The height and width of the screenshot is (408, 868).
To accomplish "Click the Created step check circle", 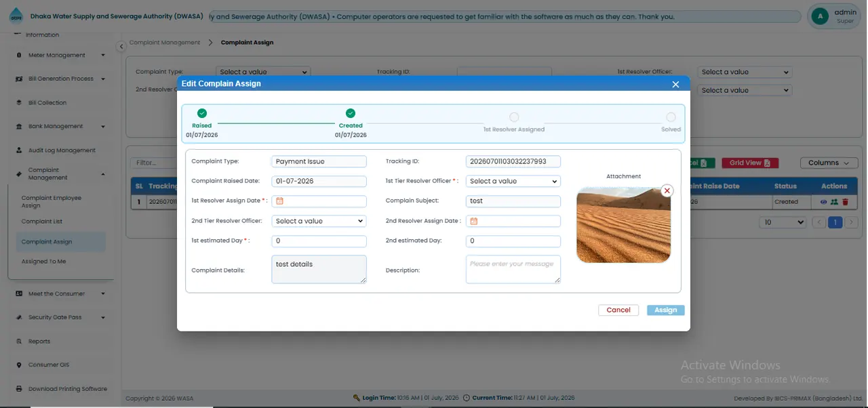I will coord(351,114).
